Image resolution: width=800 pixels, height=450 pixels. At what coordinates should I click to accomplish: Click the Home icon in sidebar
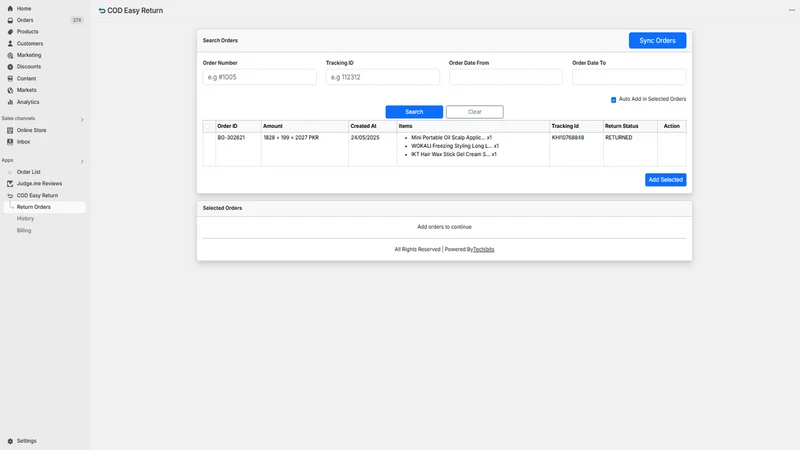pyautogui.click(x=10, y=9)
